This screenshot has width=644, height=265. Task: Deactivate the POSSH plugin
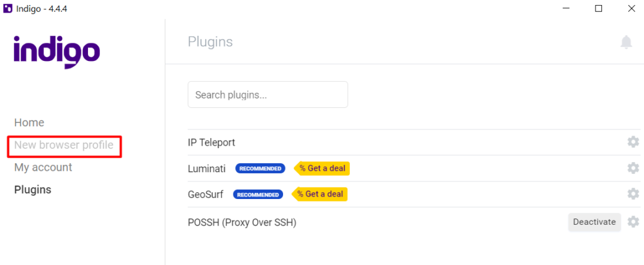tap(594, 222)
